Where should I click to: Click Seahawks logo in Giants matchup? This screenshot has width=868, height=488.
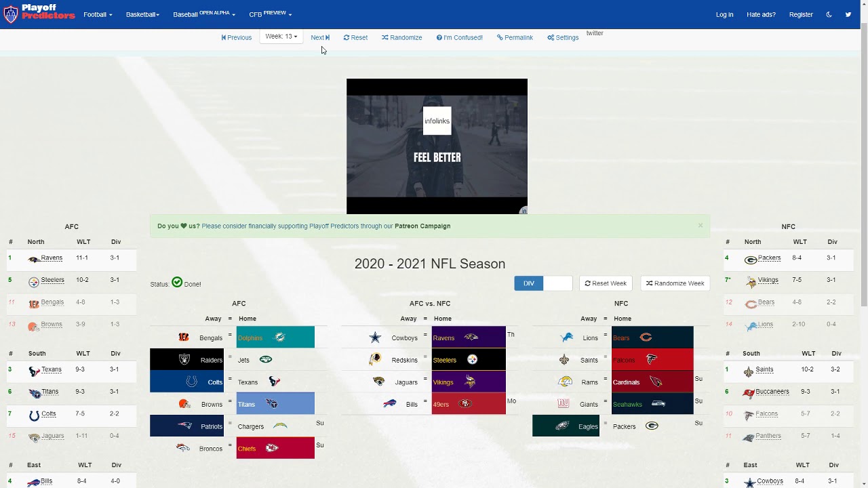[658, 404]
